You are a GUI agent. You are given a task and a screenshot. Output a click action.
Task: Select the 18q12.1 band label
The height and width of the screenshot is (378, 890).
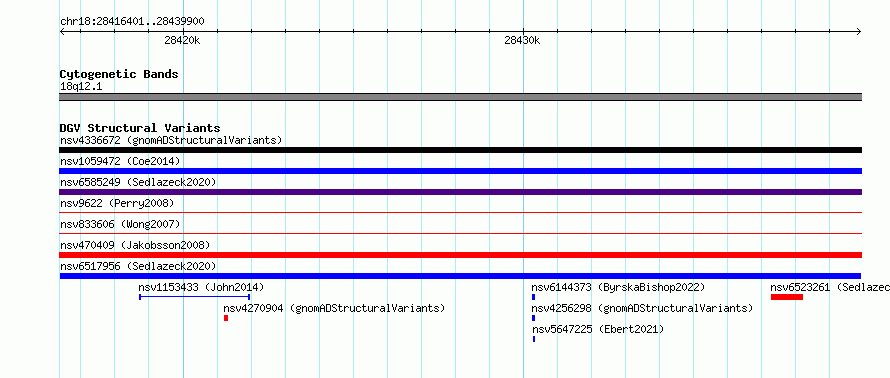click(x=81, y=87)
